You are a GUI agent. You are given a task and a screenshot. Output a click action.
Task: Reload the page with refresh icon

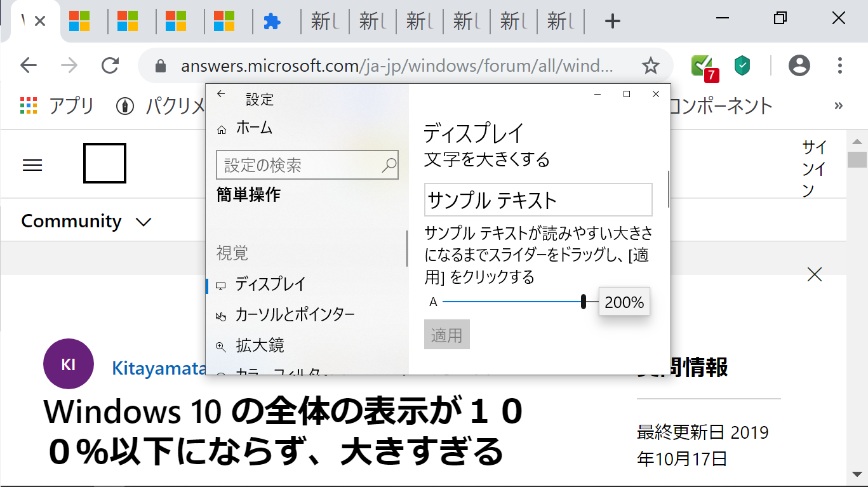pos(110,65)
